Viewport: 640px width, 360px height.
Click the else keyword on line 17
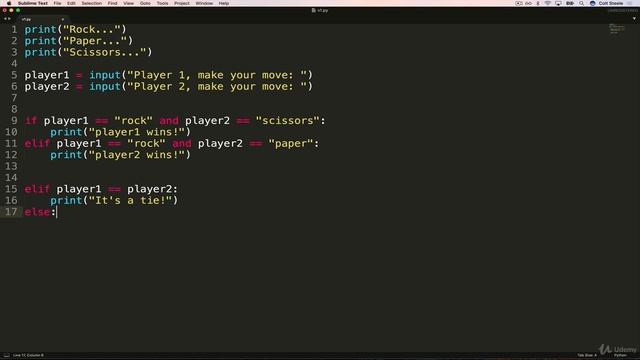(x=37, y=212)
